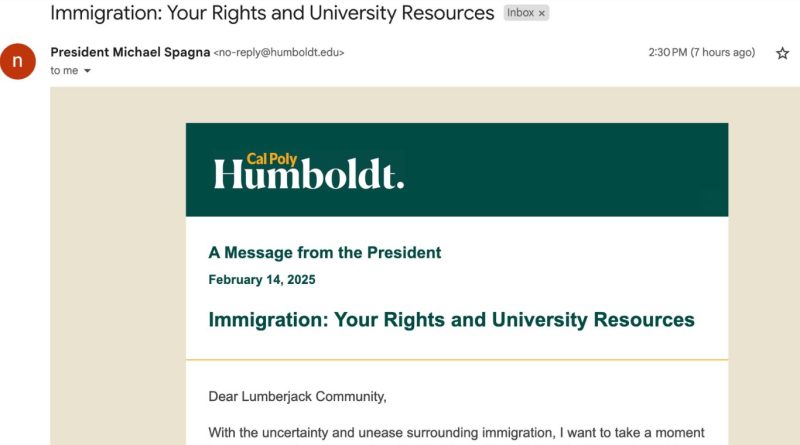Click the white Humboldt wordmark in banner

pyautogui.click(x=308, y=176)
